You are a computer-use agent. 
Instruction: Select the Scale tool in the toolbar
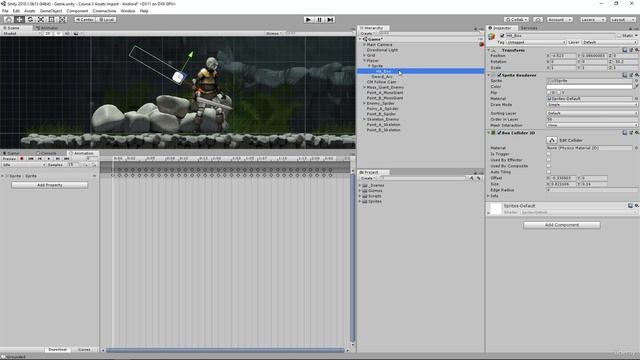point(41,19)
